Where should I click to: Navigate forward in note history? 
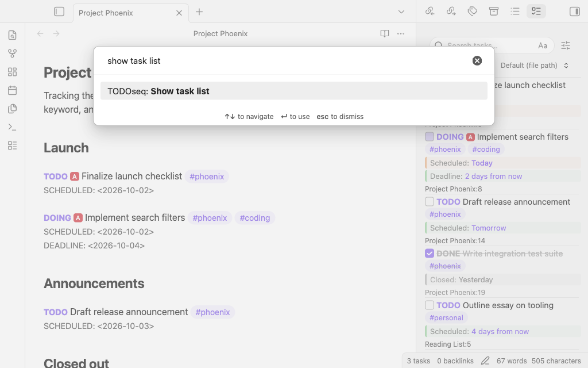[56, 34]
